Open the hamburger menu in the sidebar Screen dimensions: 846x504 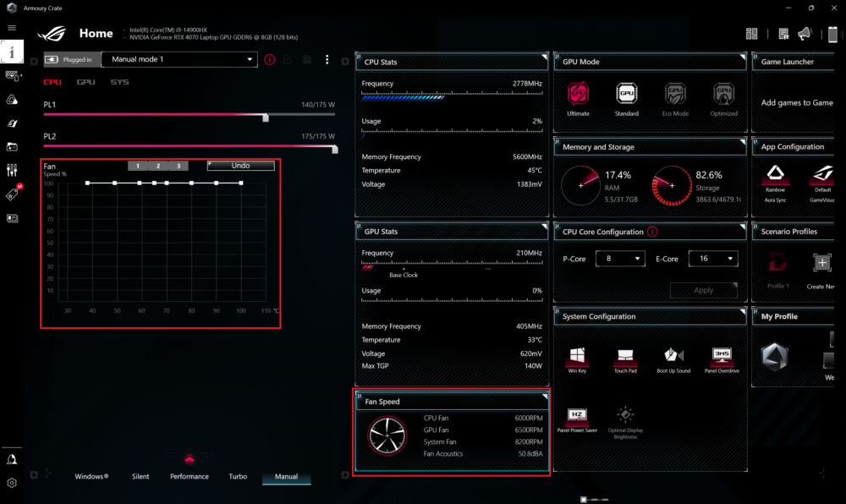(x=12, y=28)
